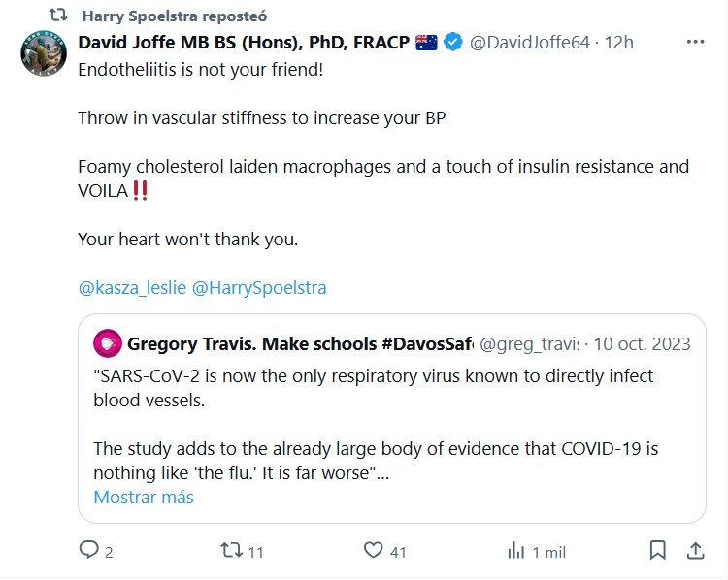Like the tweet with heart icon
Image resolution: width=728 pixels, height=580 pixels.
pyautogui.click(x=373, y=550)
